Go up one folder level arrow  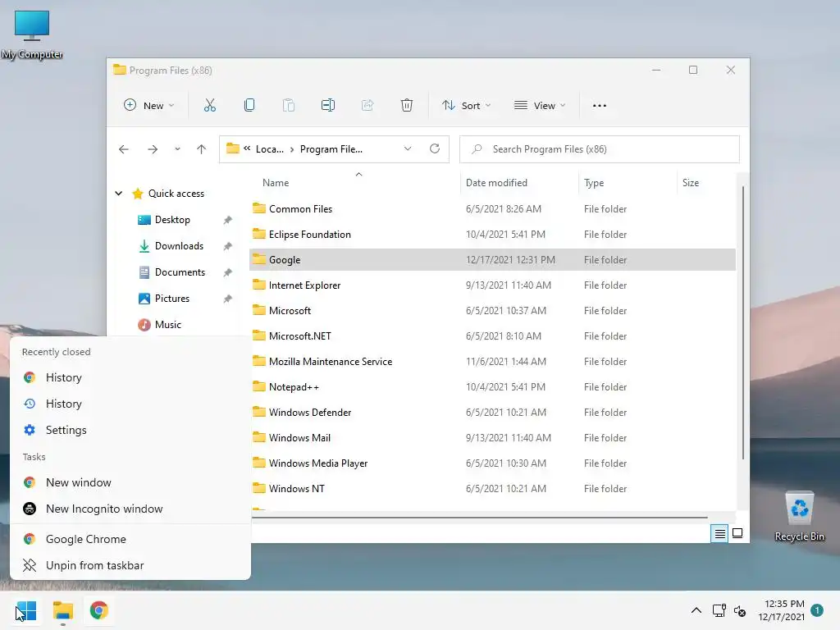pyautogui.click(x=202, y=149)
